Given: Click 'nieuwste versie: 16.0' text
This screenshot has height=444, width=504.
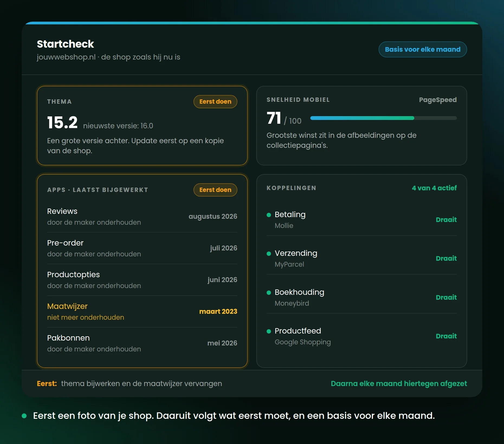Looking at the screenshot, I should tap(118, 126).
